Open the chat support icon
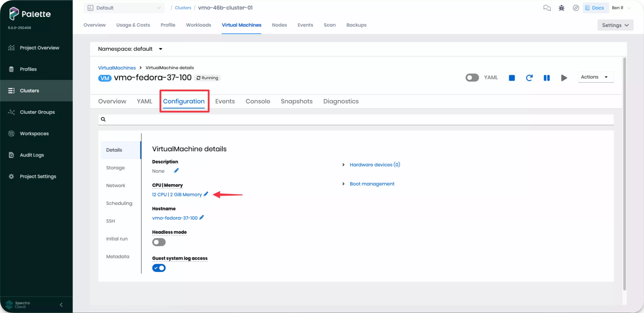Screen dimensions: 644x313 click(x=547, y=8)
